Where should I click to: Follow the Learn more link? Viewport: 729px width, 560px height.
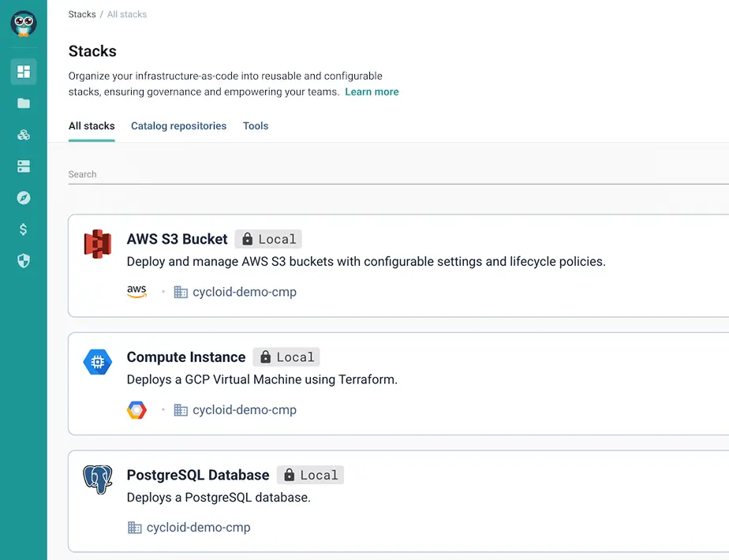372,92
